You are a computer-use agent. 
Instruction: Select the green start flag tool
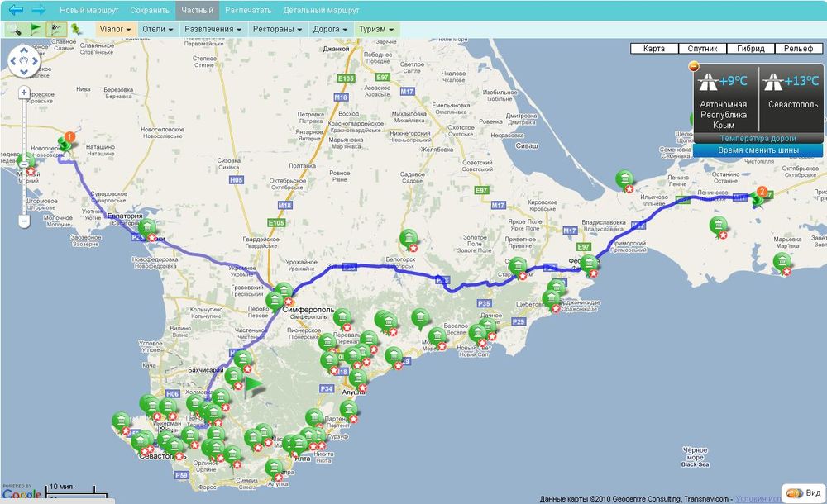pyautogui.click(x=36, y=29)
